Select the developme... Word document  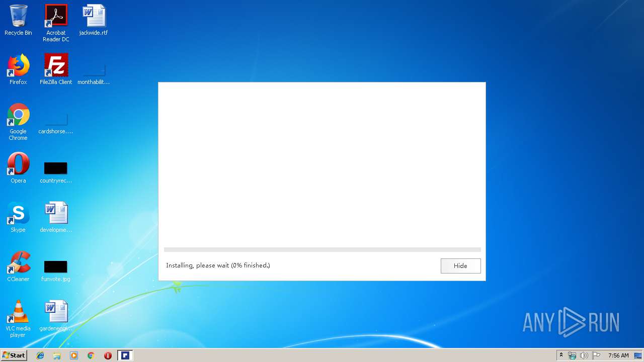[x=56, y=217]
